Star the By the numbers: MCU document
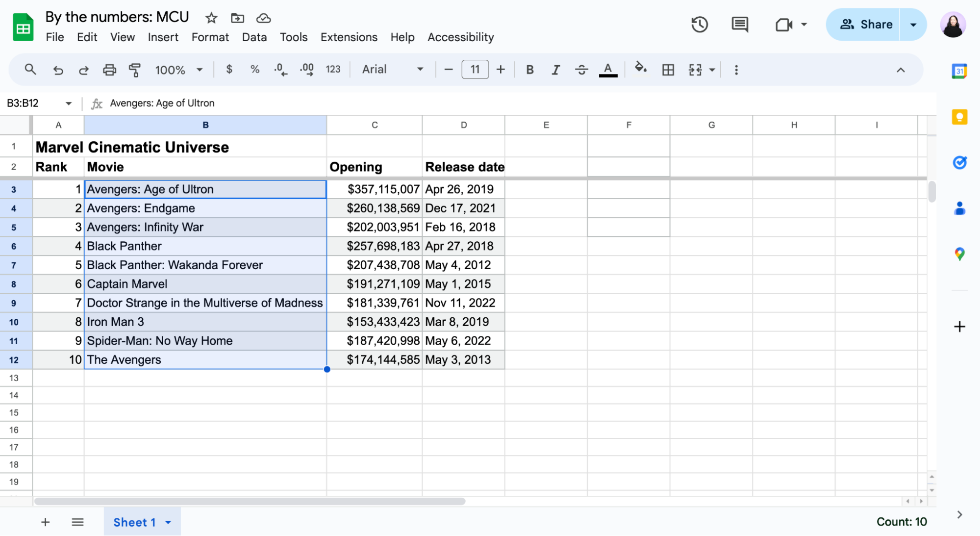 coord(211,18)
